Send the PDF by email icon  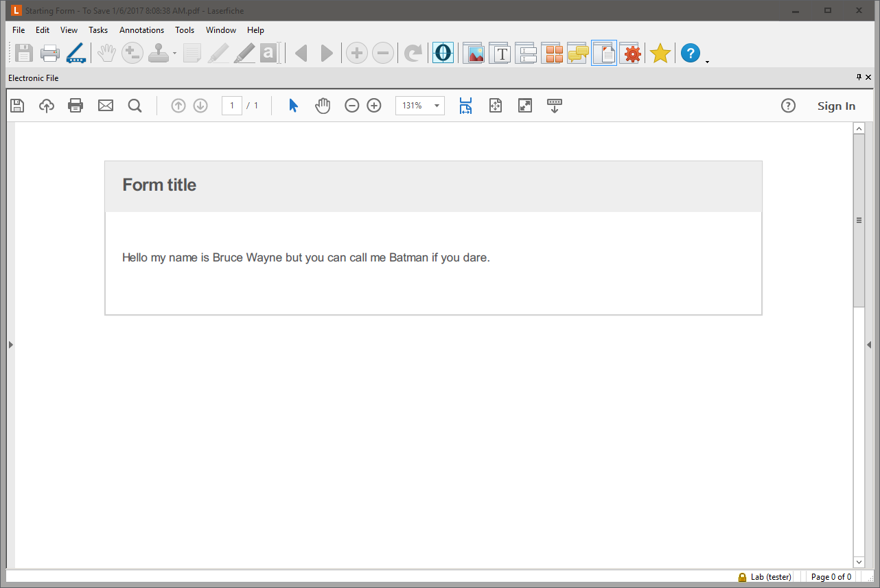(x=106, y=106)
